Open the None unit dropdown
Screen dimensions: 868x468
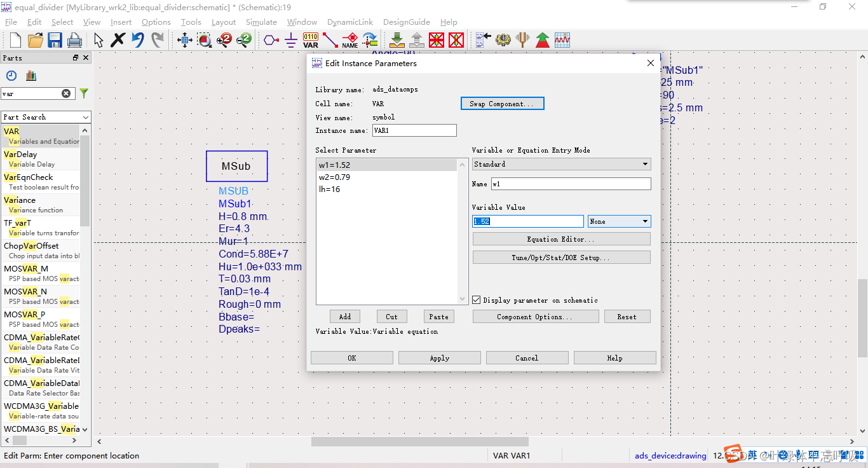pyautogui.click(x=619, y=221)
